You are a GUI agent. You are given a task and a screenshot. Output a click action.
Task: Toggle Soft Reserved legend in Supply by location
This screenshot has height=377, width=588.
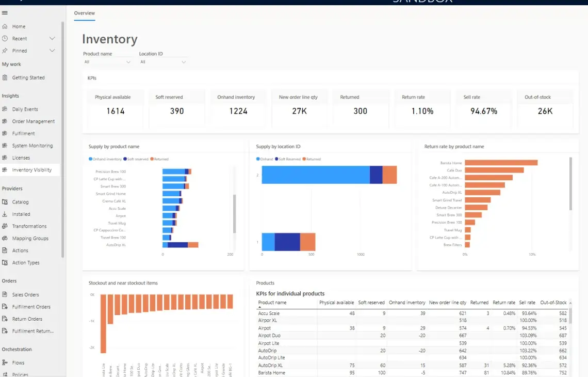[x=288, y=159]
